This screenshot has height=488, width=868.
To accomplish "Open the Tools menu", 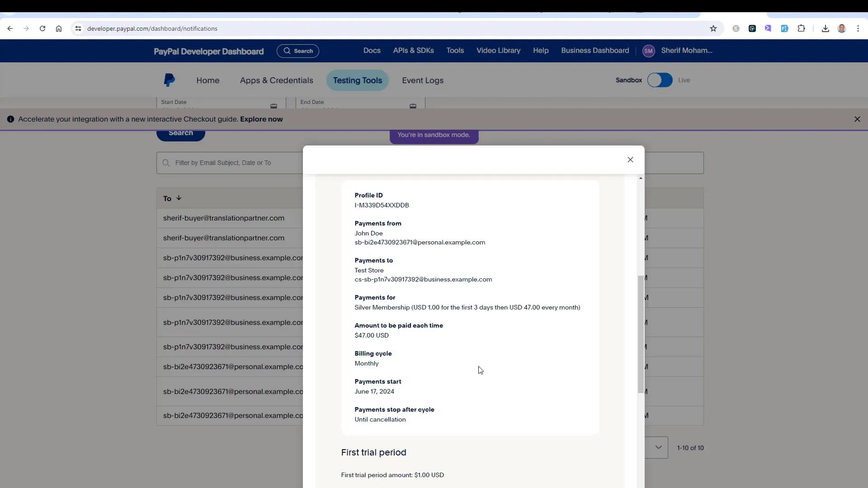I will [x=455, y=51].
